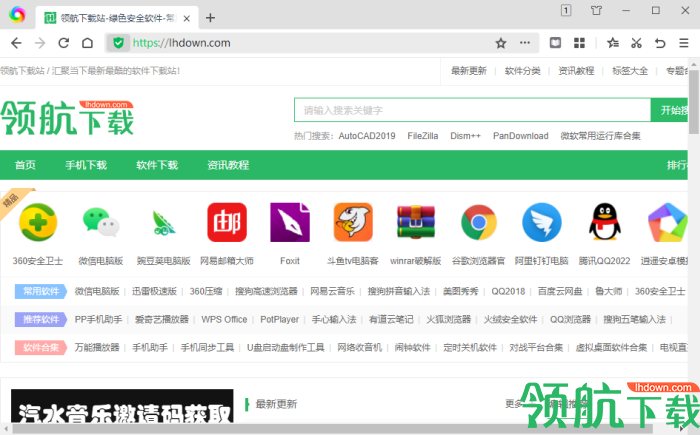Viewport: 700px width, 435px height.
Task: Open the 斗鱼tv电脑客 shark icon
Action: point(353,222)
